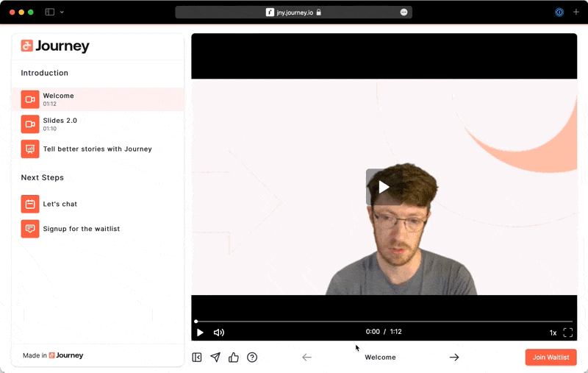Open the Welcome video step
This screenshot has height=373, width=588.
tap(98, 99)
